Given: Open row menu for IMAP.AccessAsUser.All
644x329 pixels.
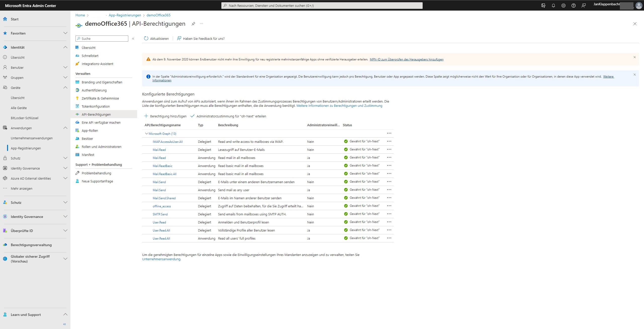Looking at the screenshot, I should (x=389, y=141).
